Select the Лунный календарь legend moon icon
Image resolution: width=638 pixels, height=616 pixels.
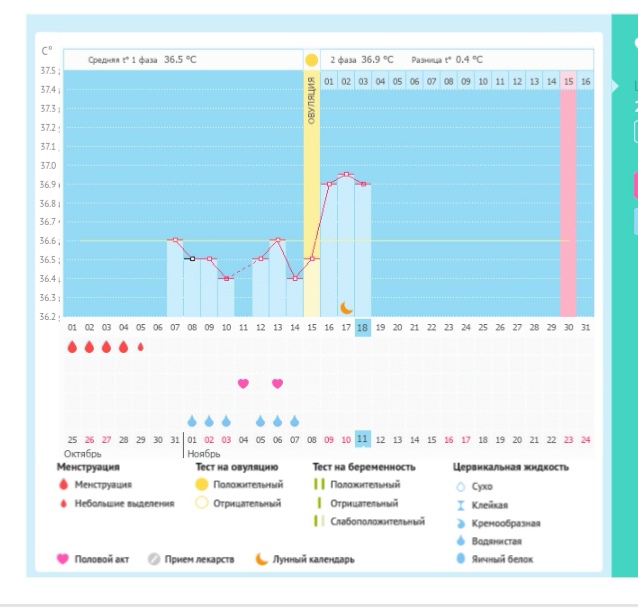click(262, 559)
